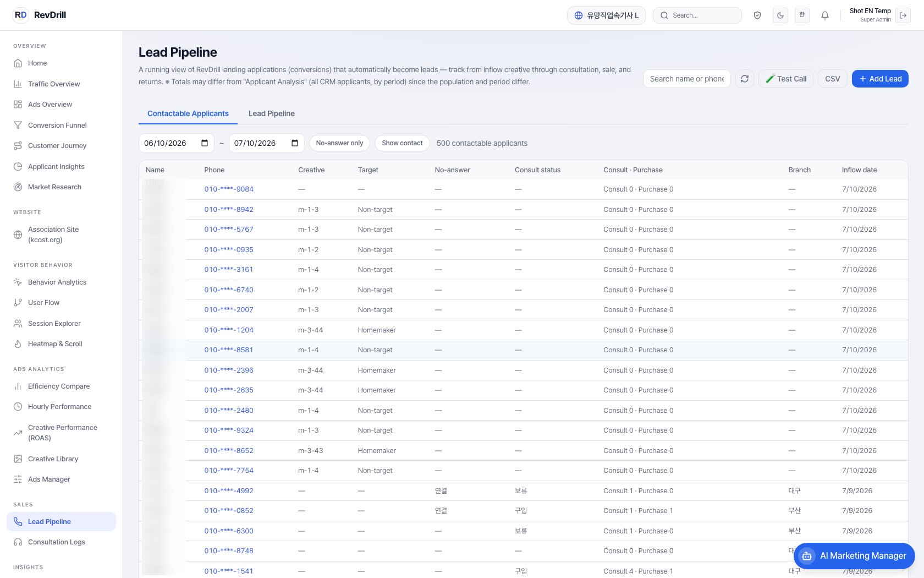Click the 07/10/2026 end date field
The height and width of the screenshot is (578, 924).
point(267,143)
